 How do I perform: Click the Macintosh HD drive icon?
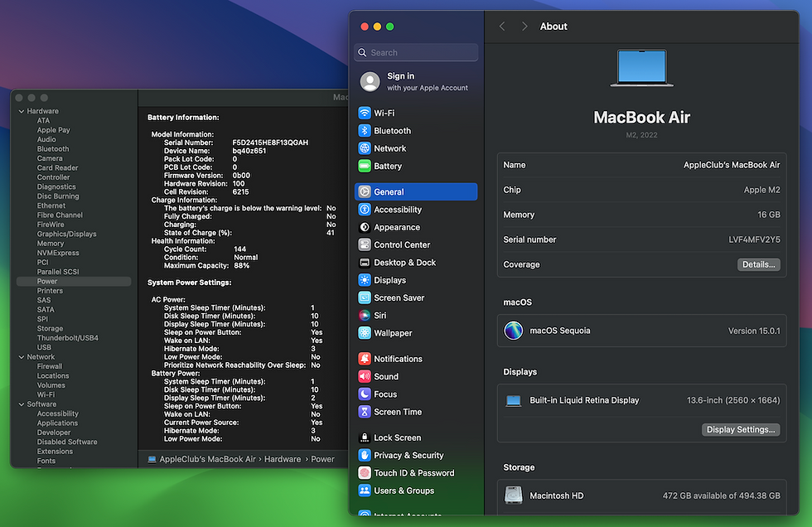tap(513, 496)
